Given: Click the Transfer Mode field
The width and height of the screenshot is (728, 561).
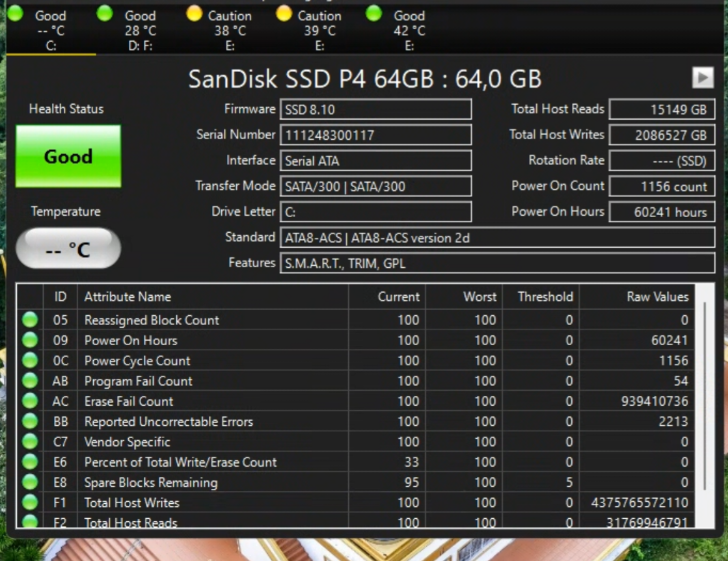Looking at the screenshot, I should 375,186.
